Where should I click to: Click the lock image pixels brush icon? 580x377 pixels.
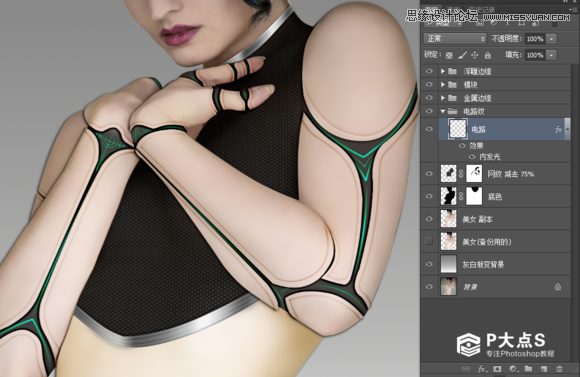(x=462, y=55)
